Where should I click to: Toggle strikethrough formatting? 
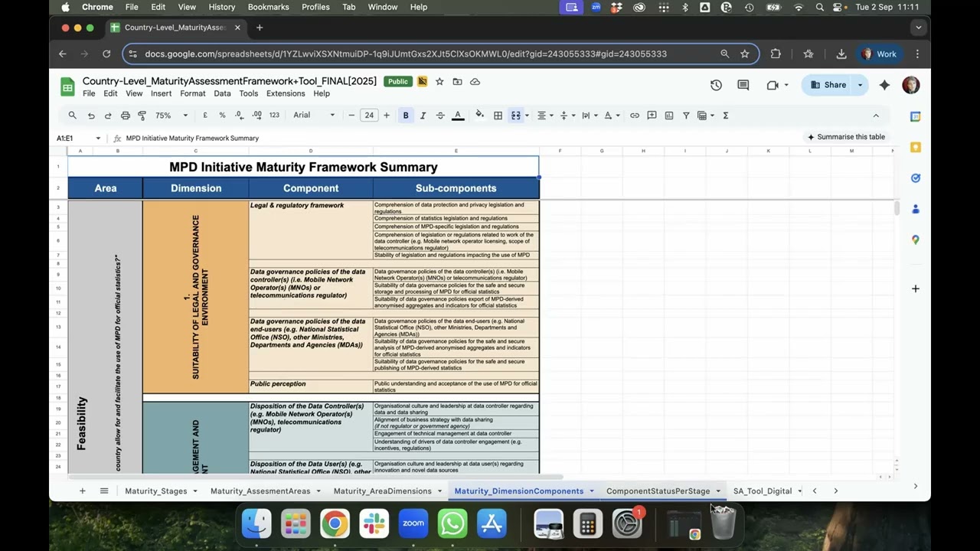pyautogui.click(x=440, y=116)
